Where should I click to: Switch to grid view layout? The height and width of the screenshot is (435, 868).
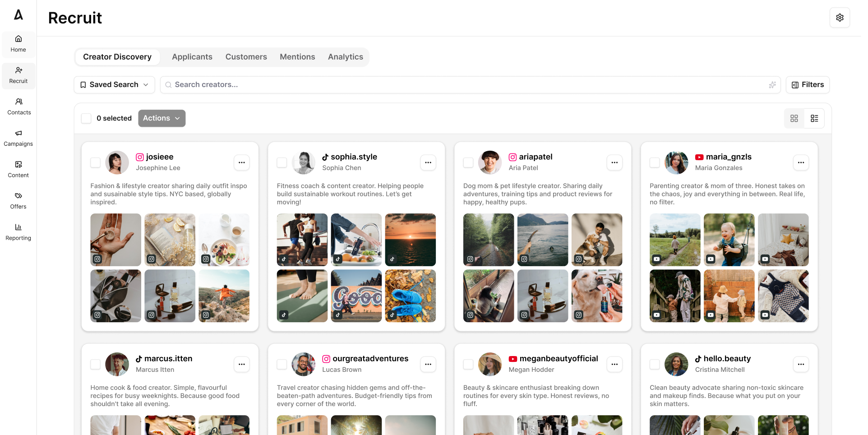click(794, 118)
